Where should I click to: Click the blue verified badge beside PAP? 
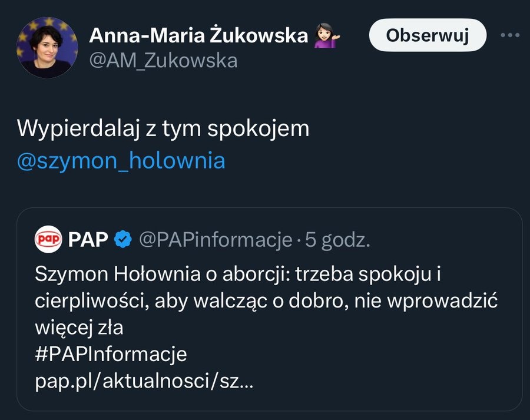[122, 239]
